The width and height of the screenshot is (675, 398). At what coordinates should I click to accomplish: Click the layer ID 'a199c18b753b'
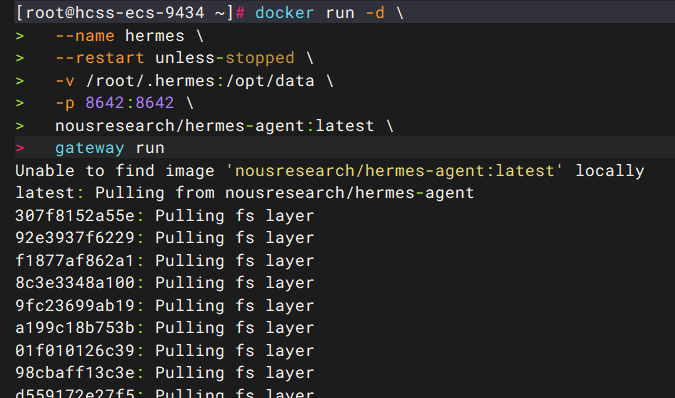(x=75, y=327)
